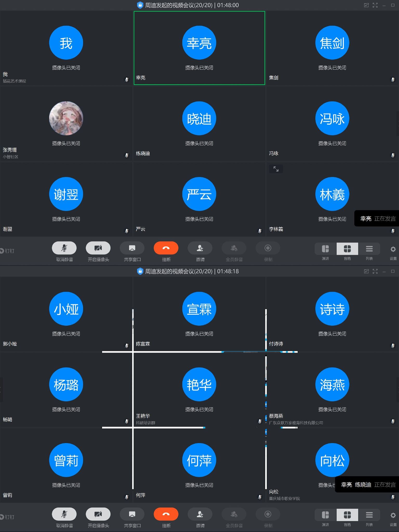Switch to 列表 view in the 01:48:18 window
The width and height of the screenshot is (399, 532).
tap(369, 515)
